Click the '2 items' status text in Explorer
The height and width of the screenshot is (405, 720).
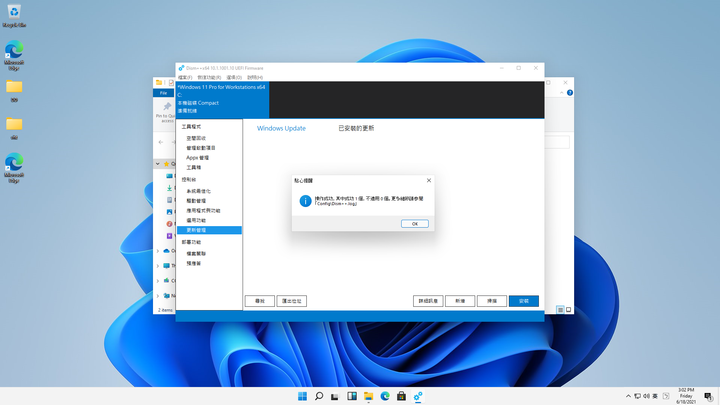(x=165, y=310)
